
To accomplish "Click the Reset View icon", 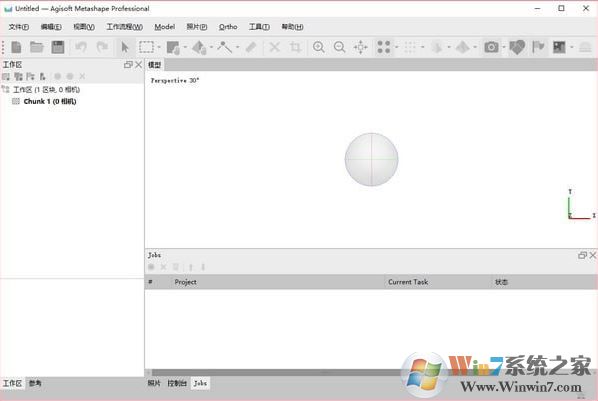I will point(360,47).
